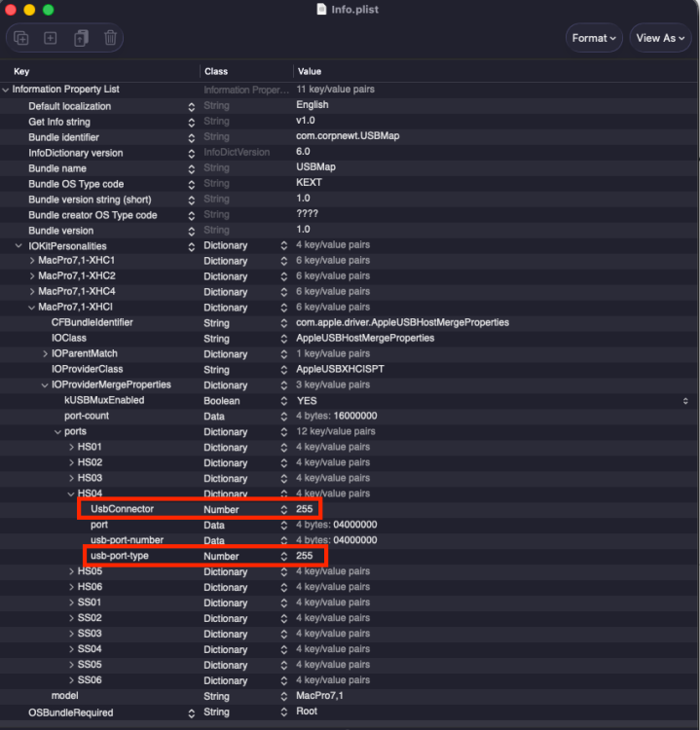This screenshot has height=730, width=700.
Task: Click the Value column header
Action: (x=310, y=71)
